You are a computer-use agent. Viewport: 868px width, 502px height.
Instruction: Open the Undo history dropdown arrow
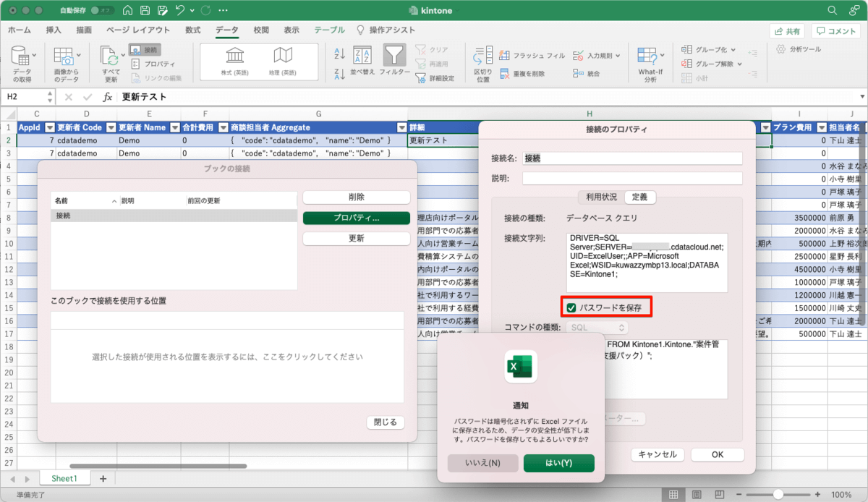(191, 11)
